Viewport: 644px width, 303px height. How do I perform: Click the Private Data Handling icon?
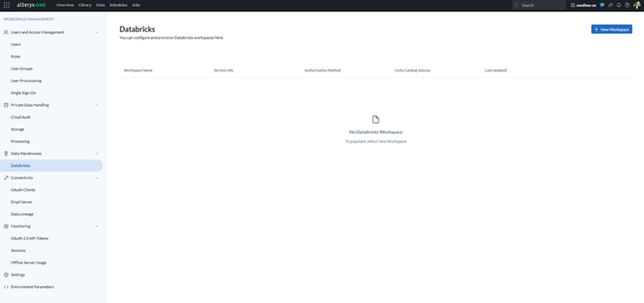pos(6,105)
